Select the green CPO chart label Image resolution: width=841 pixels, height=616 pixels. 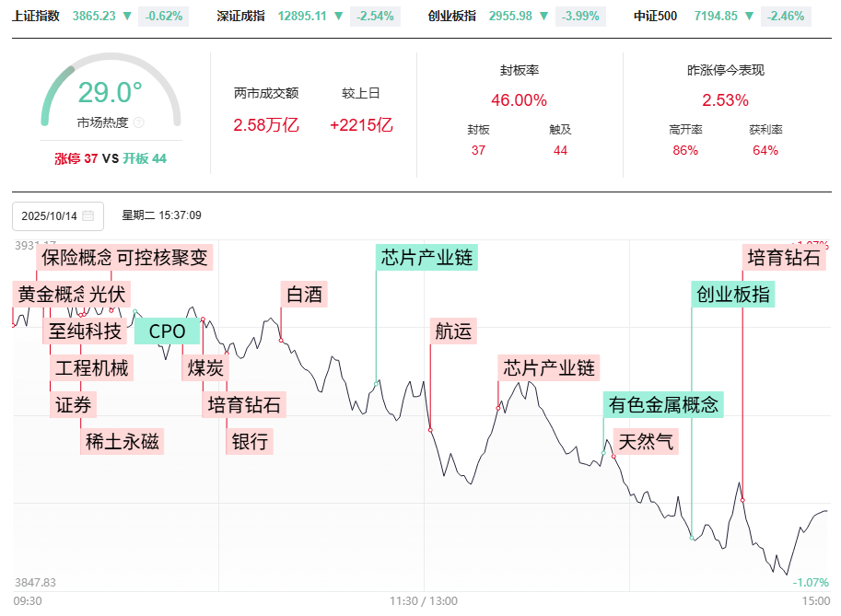click(167, 331)
